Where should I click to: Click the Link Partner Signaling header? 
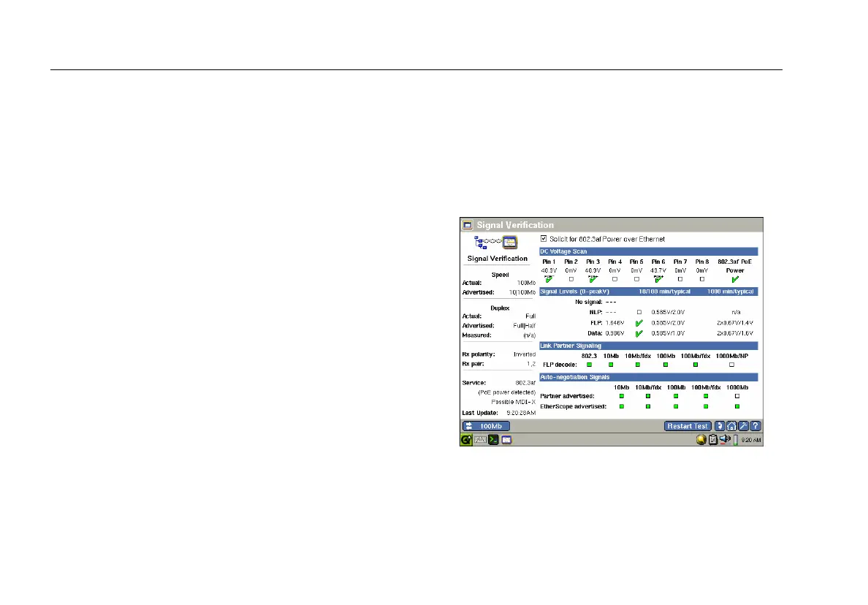(x=649, y=346)
